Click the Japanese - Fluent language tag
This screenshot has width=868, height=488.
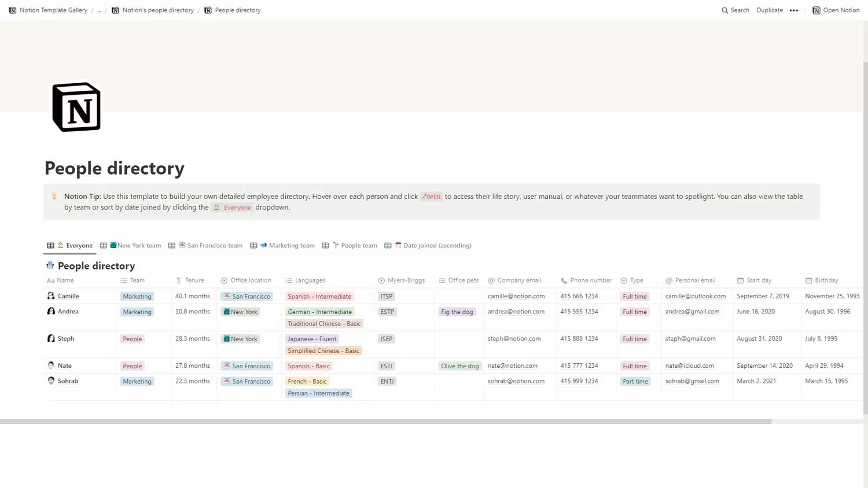tap(312, 339)
